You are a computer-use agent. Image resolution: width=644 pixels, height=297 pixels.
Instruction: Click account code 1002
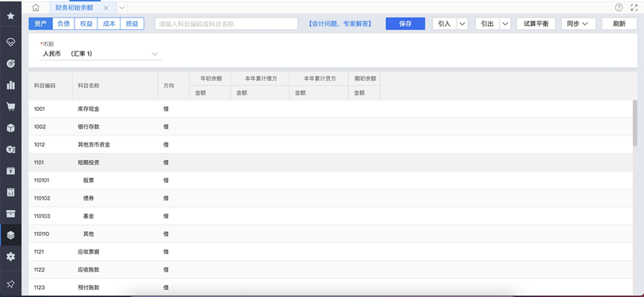(x=40, y=127)
